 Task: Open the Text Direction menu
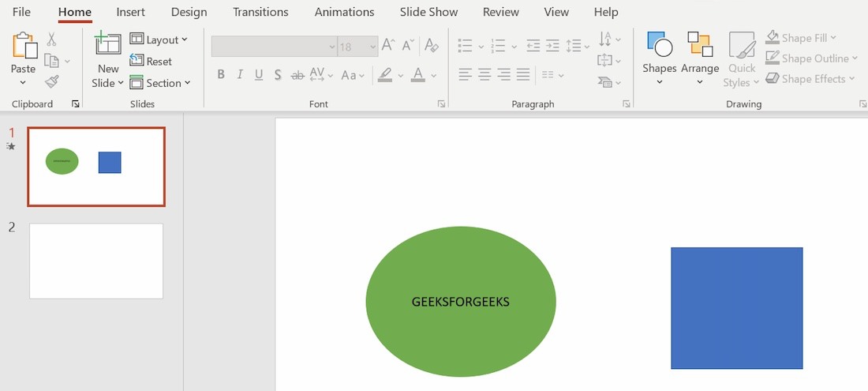coord(609,39)
